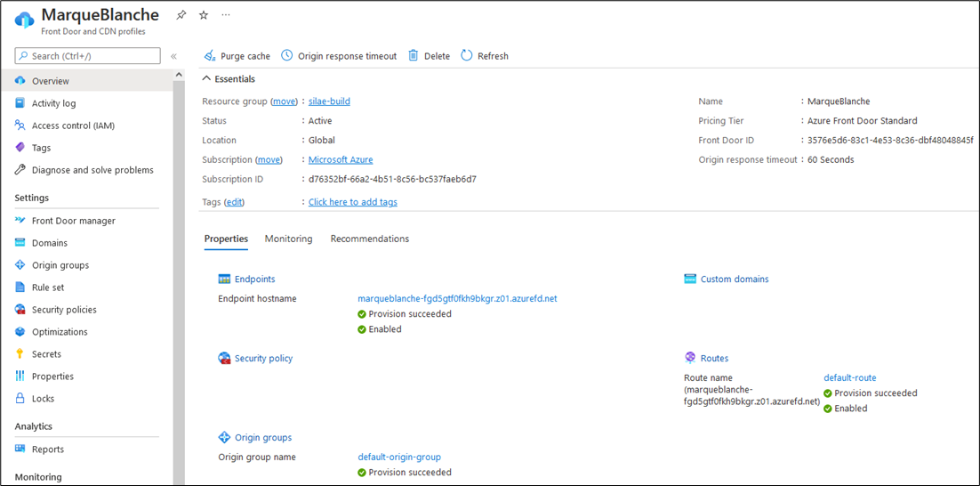Click the Optimizations cube icon
The width and height of the screenshot is (980, 486).
20,331
